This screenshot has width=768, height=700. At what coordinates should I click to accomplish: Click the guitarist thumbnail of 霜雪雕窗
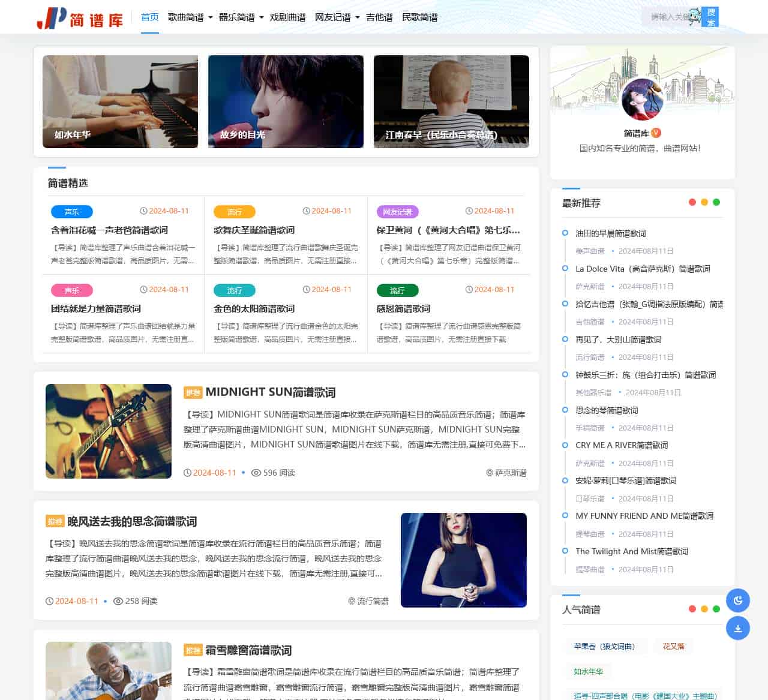(x=109, y=671)
